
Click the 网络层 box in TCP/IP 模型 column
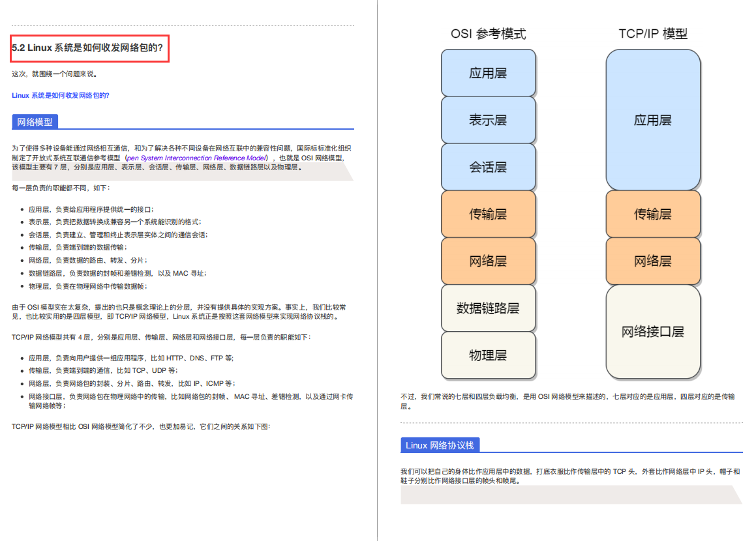pyautogui.click(x=653, y=261)
